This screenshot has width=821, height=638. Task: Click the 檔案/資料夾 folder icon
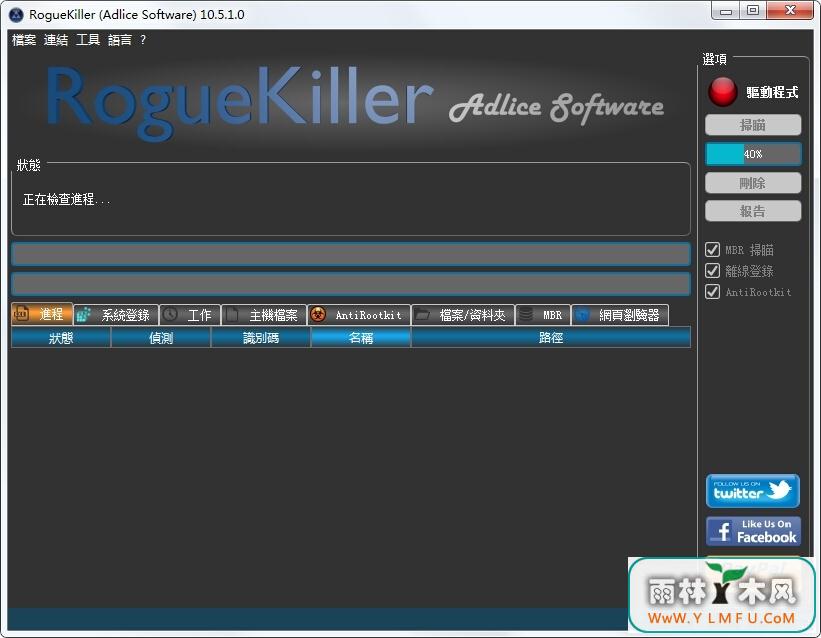point(422,315)
